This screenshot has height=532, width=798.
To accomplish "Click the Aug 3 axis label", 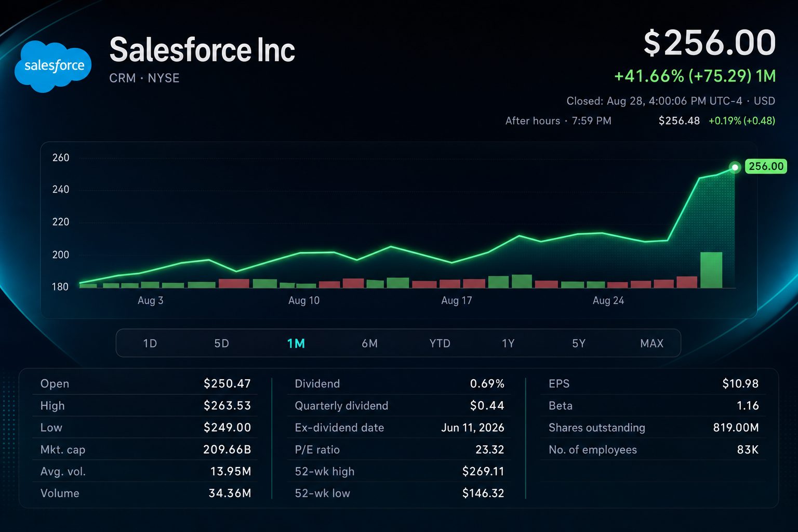I will 151,300.
